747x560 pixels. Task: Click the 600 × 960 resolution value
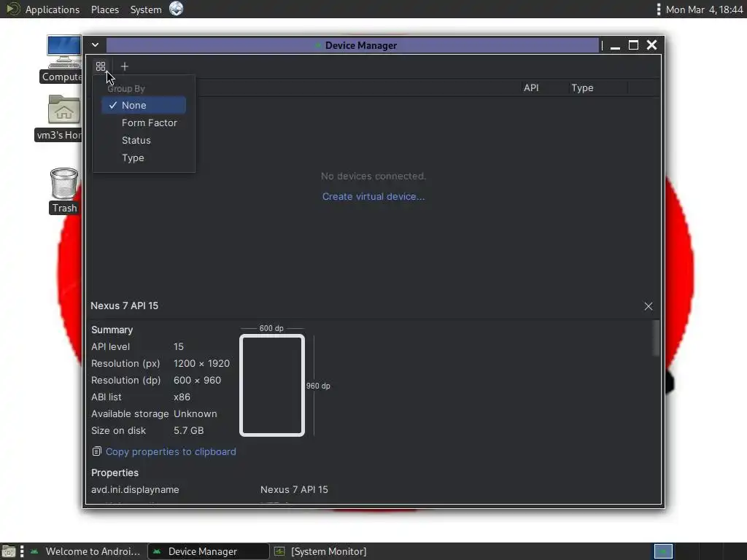click(197, 380)
